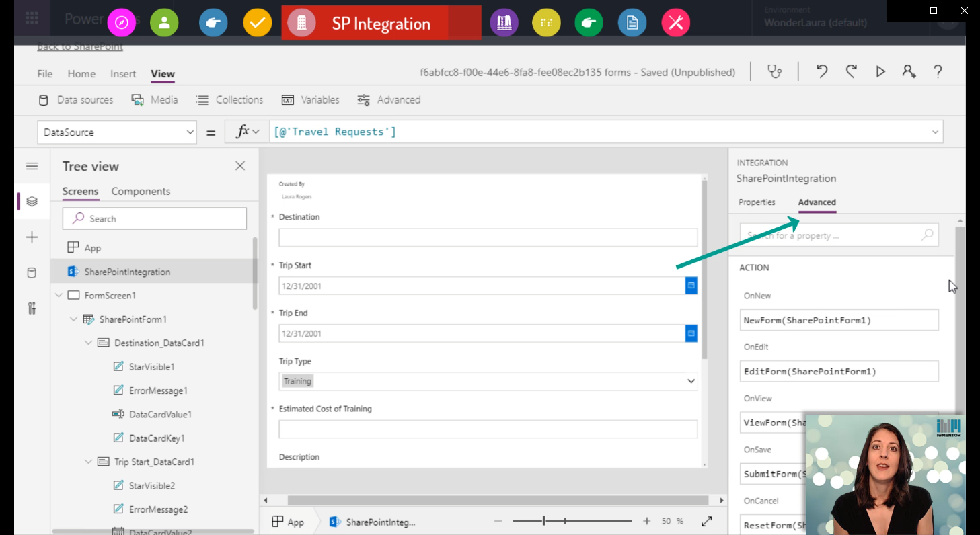Open the App checker stethoscope icon
The height and width of the screenshot is (535, 980).
pos(775,71)
